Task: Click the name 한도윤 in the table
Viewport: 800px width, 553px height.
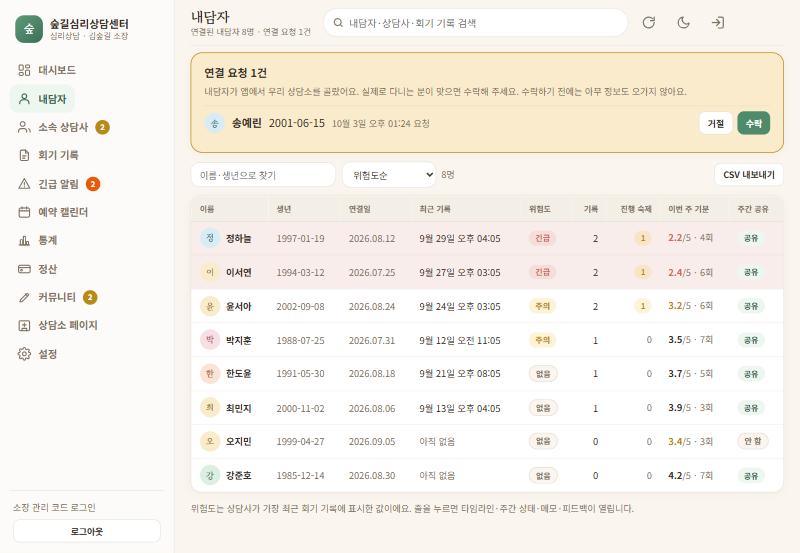Action: [x=239, y=374]
